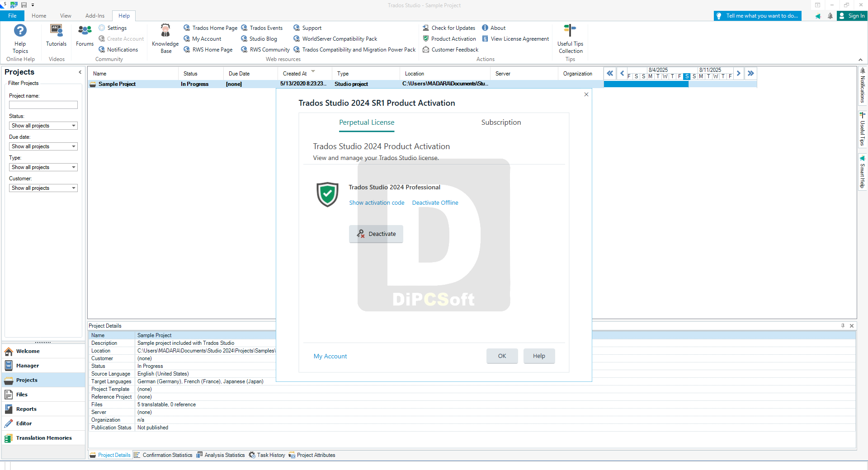This screenshot has height=470, width=868.
Task: Switch to the Add-Ins ribbon tab
Action: click(x=95, y=16)
